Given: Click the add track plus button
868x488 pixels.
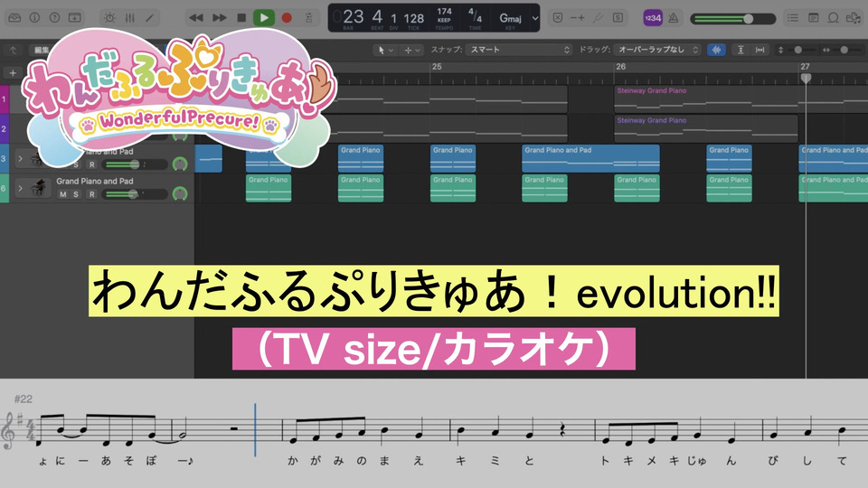Looking at the screenshot, I should 13,73.
